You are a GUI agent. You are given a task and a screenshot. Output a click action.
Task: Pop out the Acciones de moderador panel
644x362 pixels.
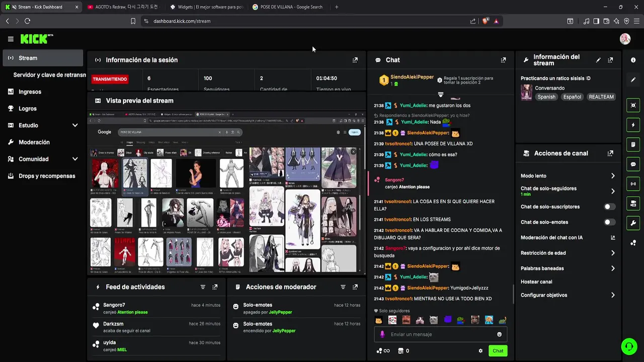(x=355, y=287)
